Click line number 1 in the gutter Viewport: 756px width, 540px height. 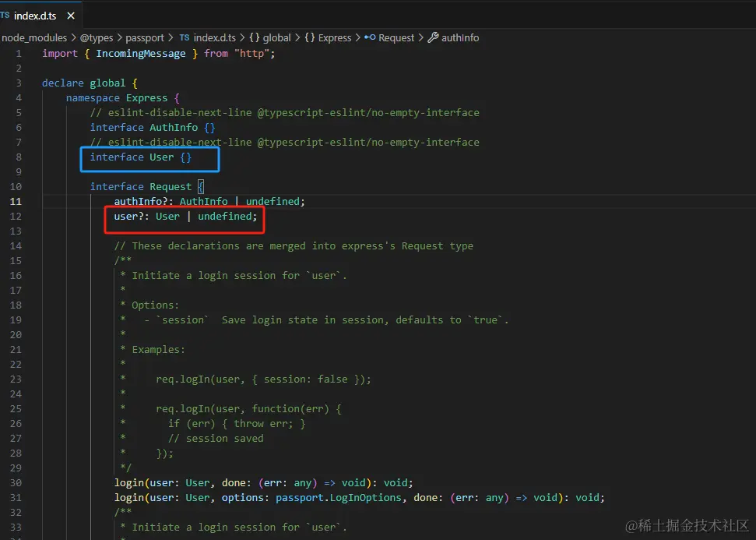pyautogui.click(x=19, y=54)
